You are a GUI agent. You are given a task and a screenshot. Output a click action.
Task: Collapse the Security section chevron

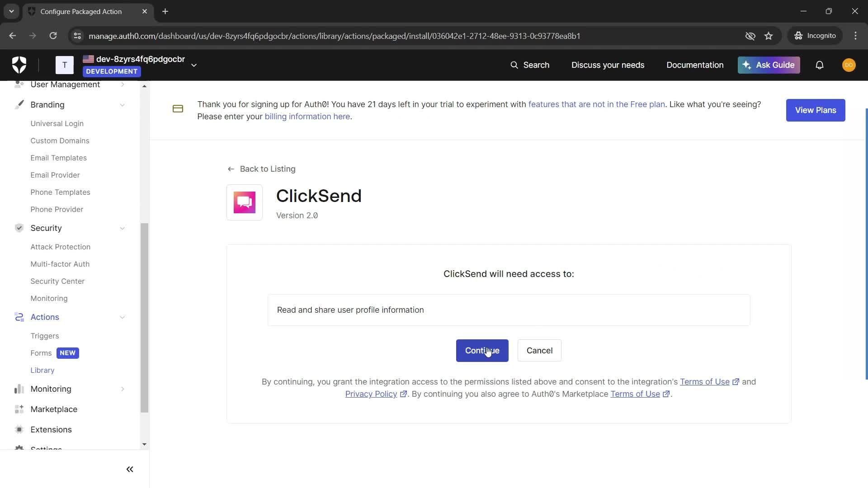point(122,228)
